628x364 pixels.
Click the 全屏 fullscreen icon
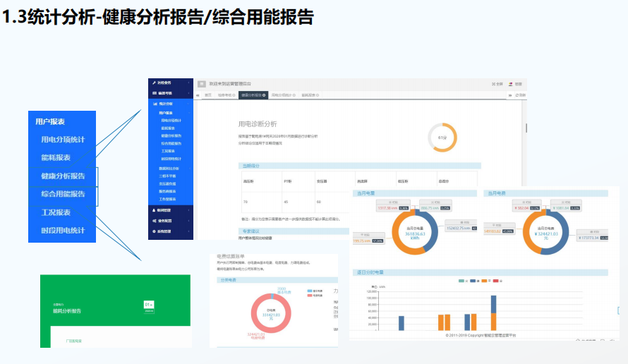pos(494,84)
